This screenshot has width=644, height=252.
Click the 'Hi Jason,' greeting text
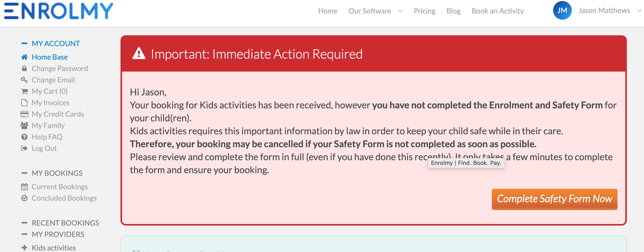tap(148, 92)
